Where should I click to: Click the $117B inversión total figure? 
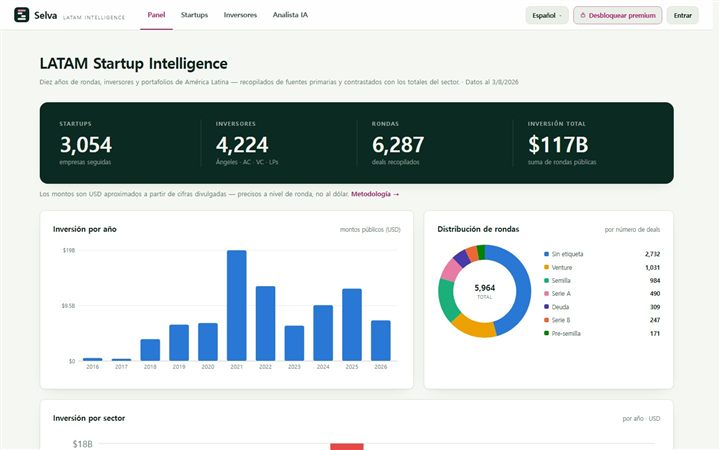pos(558,145)
